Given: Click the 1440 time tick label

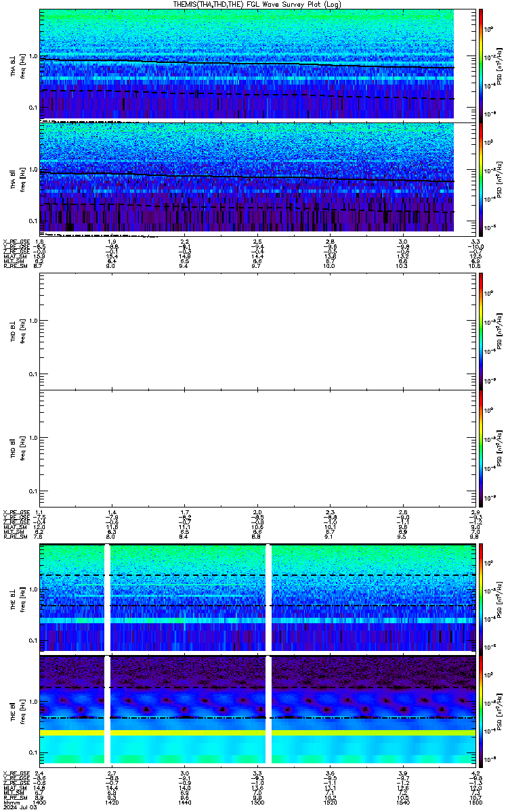Looking at the screenshot, I should tap(184, 803).
